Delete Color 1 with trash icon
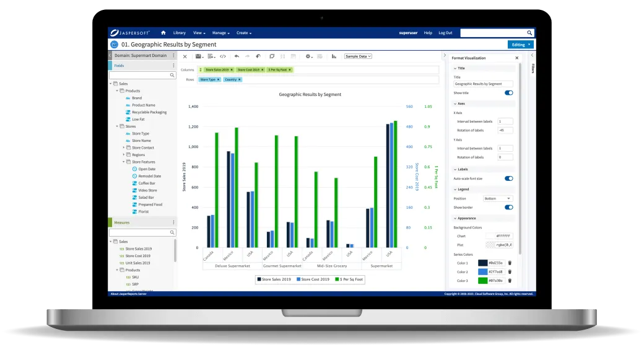Image resolution: width=644 pixels, height=355 pixels. (510, 263)
